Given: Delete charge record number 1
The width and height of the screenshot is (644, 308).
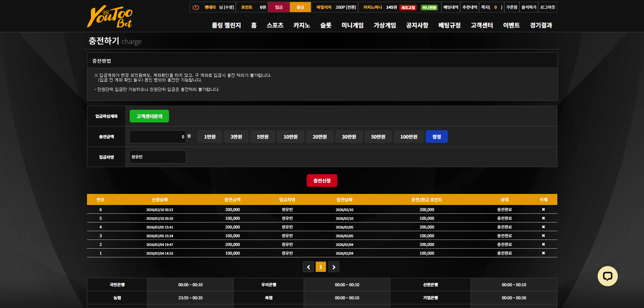Looking at the screenshot, I should [543, 253].
